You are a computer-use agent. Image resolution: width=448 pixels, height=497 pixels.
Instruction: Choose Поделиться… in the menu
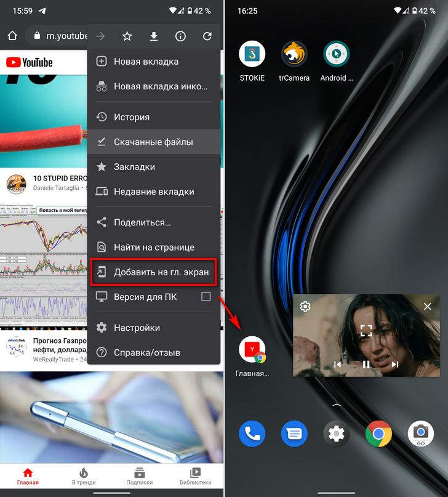(154, 222)
